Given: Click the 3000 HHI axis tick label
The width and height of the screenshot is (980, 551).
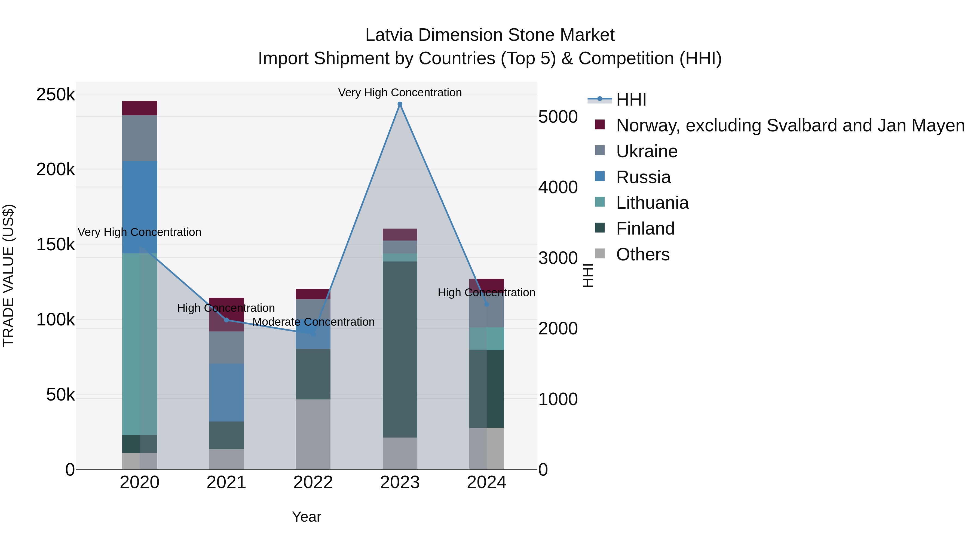Looking at the screenshot, I should coord(558,258).
